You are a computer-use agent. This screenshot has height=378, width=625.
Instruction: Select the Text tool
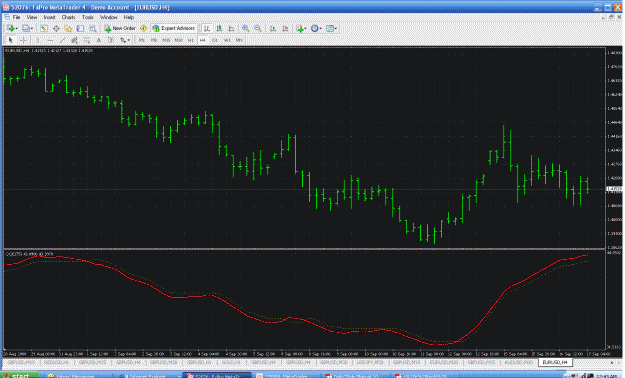(x=99, y=40)
